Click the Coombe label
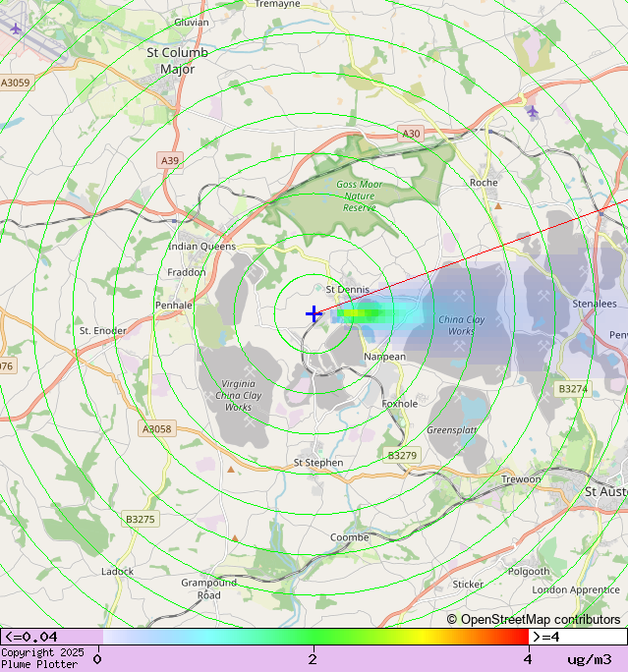628x672 pixels. click(x=349, y=537)
